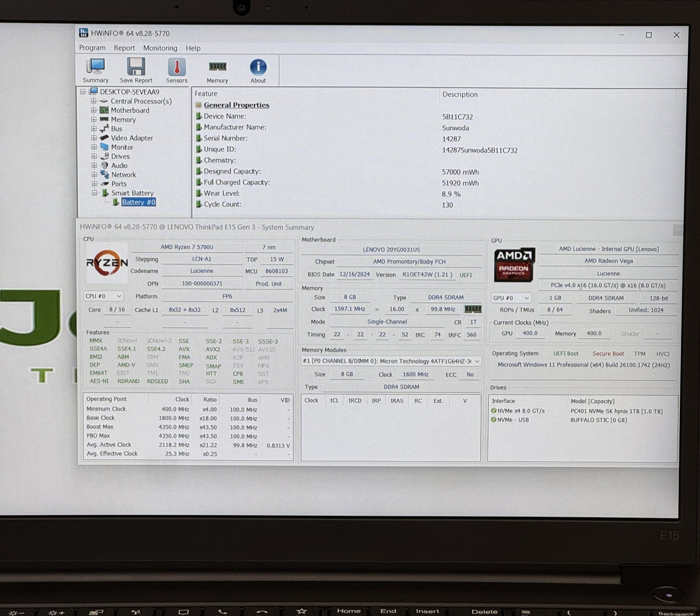Click the HWiNFO app icon in title bar
700x616 pixels.
pyautogui.click(x=83, y=33)
